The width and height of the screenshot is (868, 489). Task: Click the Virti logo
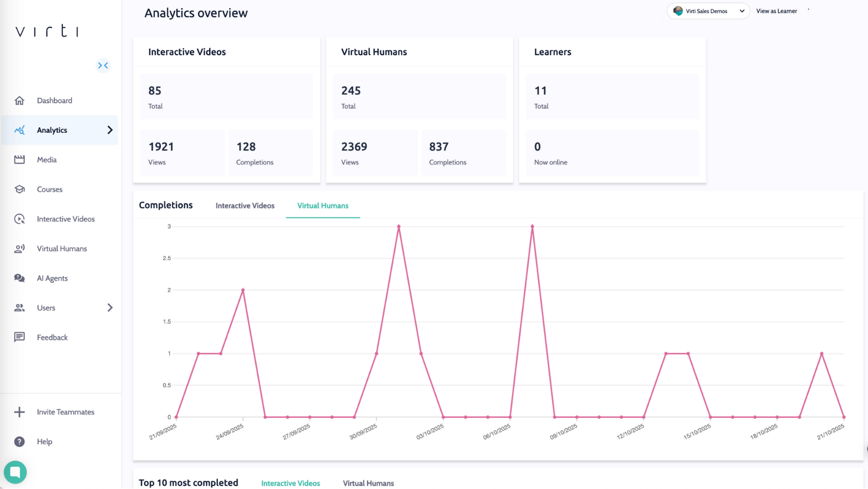coord(47,31)
